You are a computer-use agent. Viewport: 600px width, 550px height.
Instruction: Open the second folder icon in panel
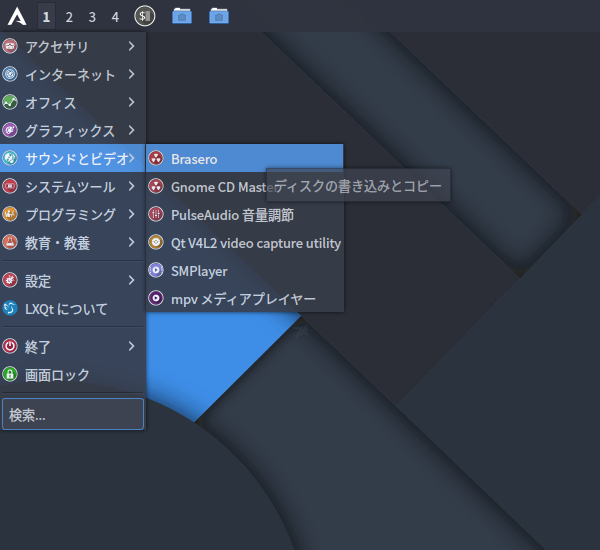(x=219, y=16)
